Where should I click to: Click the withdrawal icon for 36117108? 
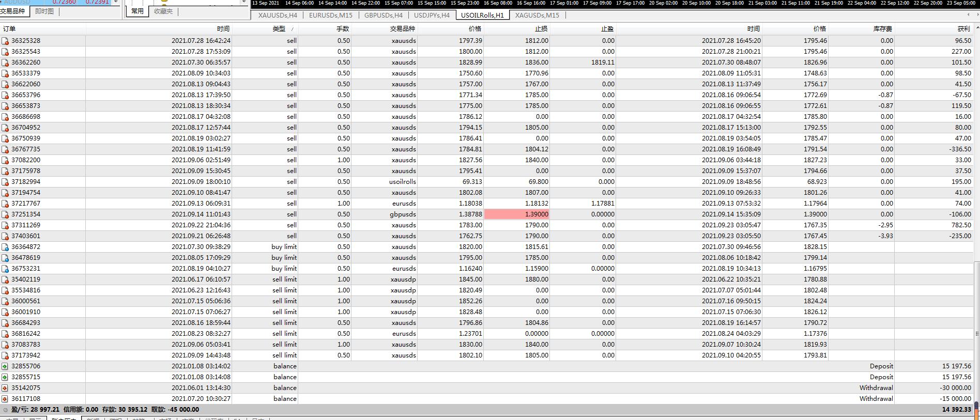click(5, 399)
